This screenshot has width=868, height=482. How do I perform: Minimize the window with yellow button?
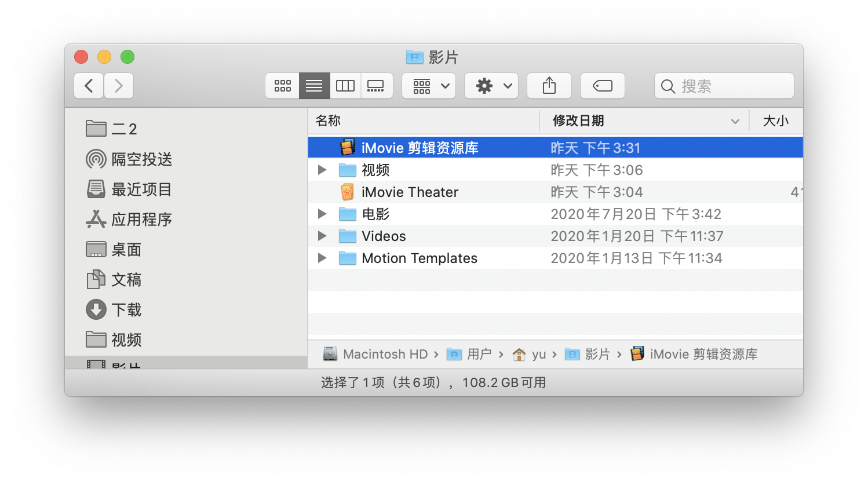click(104, 57)
